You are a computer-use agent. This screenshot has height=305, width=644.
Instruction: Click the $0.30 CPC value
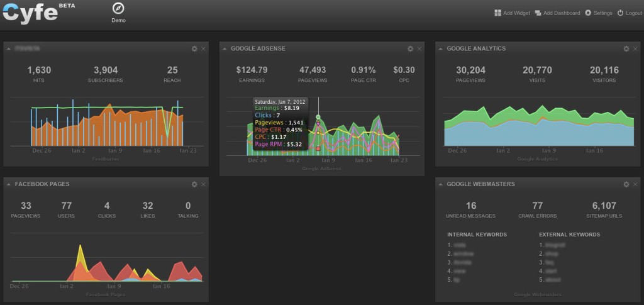(x=404, y=70)
